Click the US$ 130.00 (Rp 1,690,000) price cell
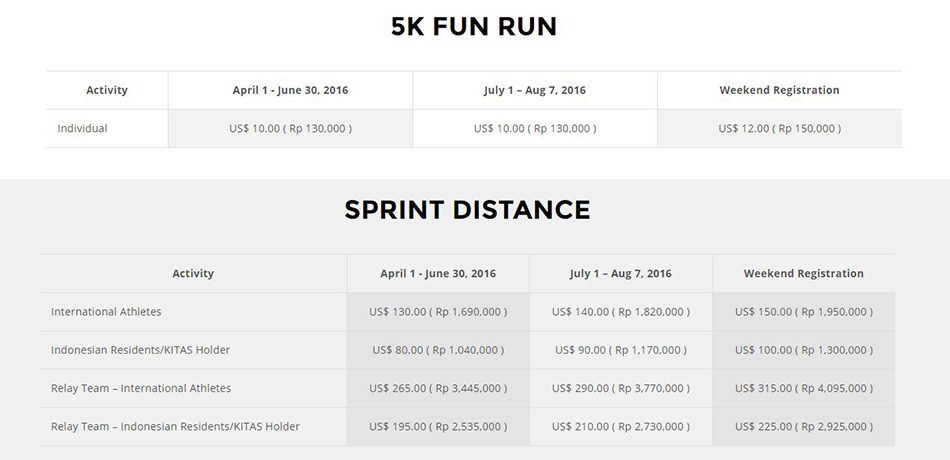This screenshot has width=950, height=460. 438,311
